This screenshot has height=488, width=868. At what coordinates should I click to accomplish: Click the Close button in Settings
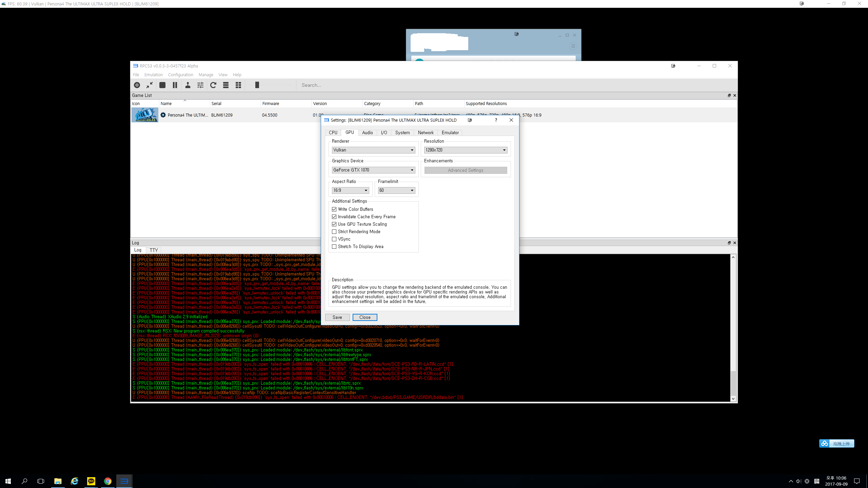tap(365, 317)
